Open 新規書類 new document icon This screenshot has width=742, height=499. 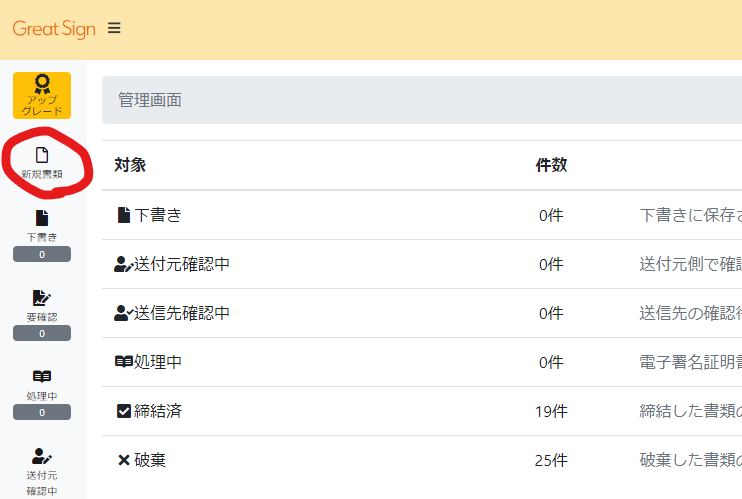tap(42, 156)
